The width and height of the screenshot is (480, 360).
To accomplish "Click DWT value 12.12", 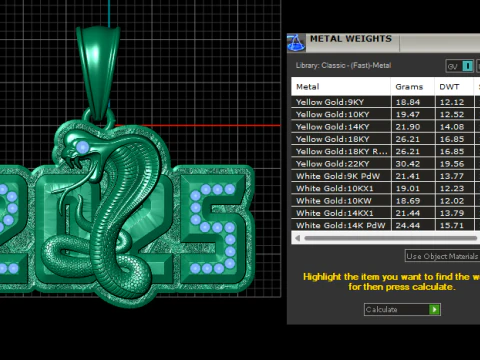I will pos(452,102).
